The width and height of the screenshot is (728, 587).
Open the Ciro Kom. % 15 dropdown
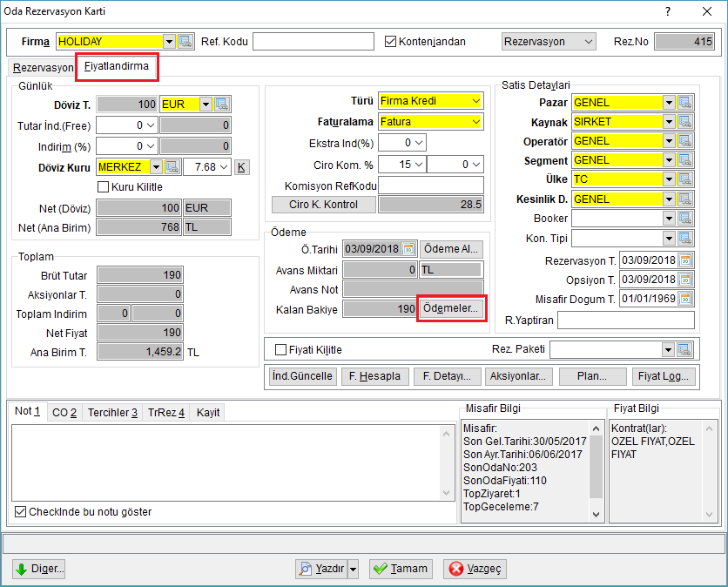click(x=419, y=165)
